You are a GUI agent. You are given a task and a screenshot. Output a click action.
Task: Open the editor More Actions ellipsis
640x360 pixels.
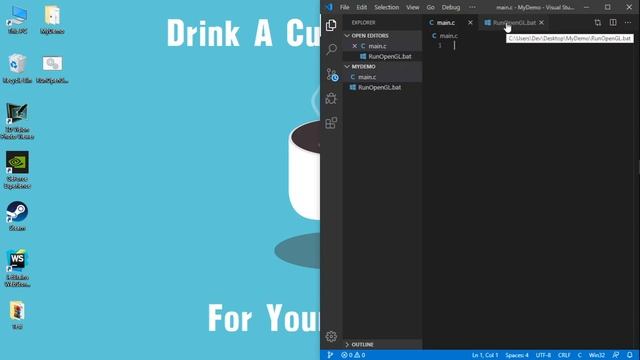628,22
